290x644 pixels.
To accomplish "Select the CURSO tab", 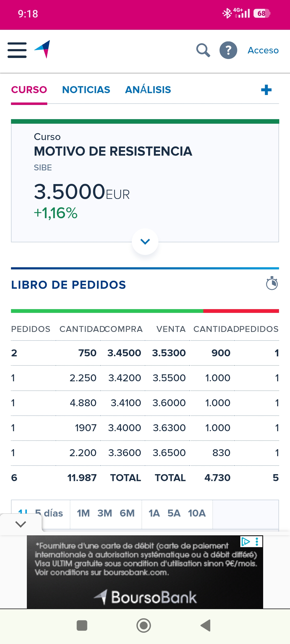I will [29, 90].
